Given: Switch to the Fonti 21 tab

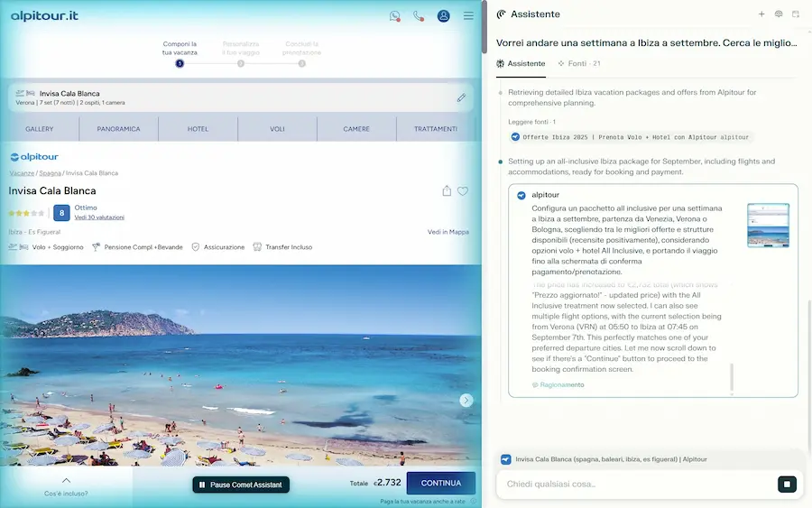Looking at the screenshot, I should [x=579, y=64].
